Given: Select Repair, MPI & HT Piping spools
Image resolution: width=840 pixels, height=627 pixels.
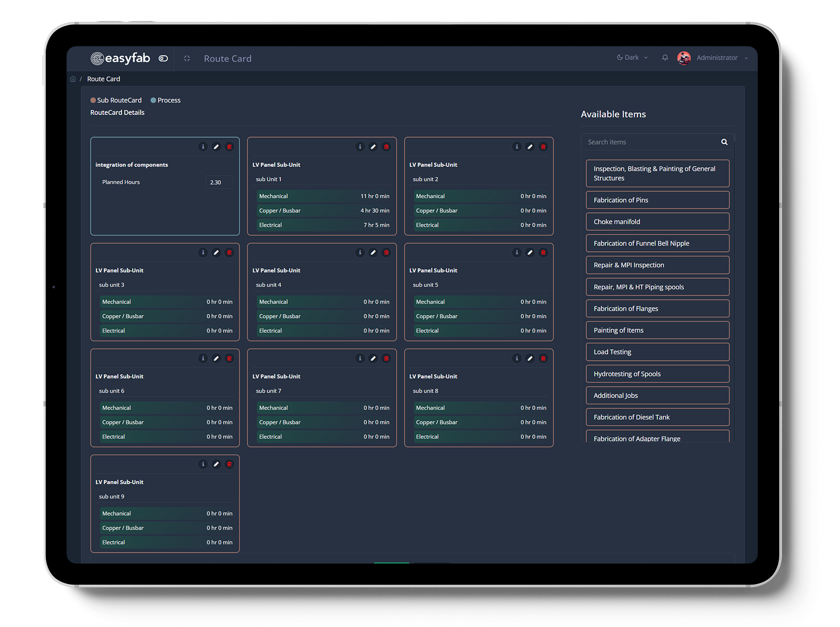Looking at the screenshot, I should point(658,287).
